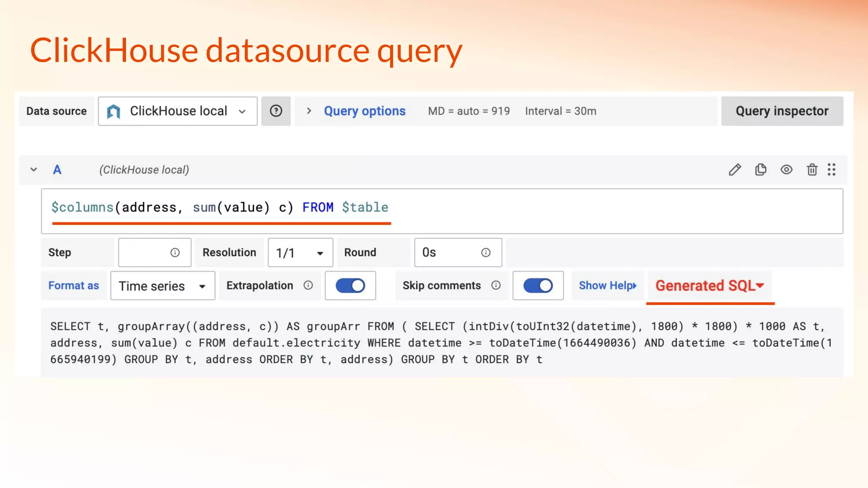Collapse the Generated SQL section

pyautogui.click(x=710, y=286)
